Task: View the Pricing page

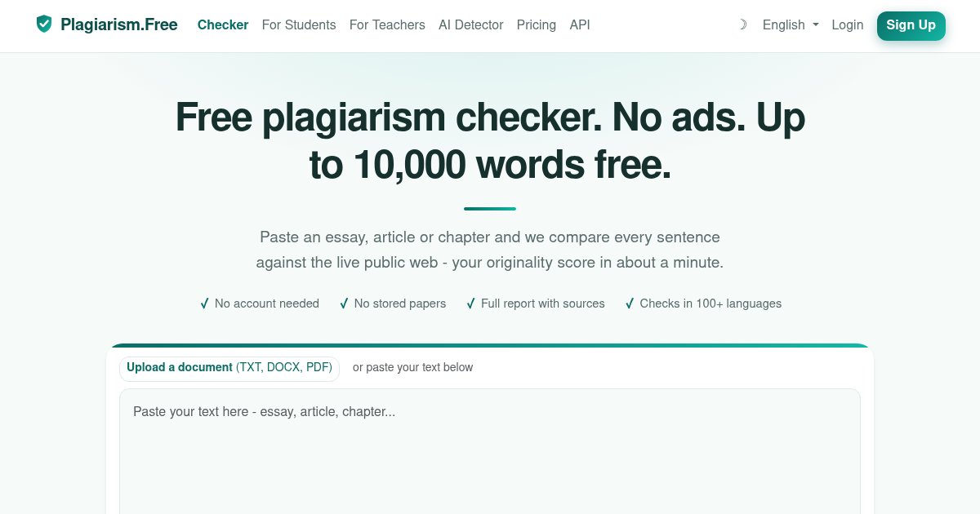Action: [537, 24]
